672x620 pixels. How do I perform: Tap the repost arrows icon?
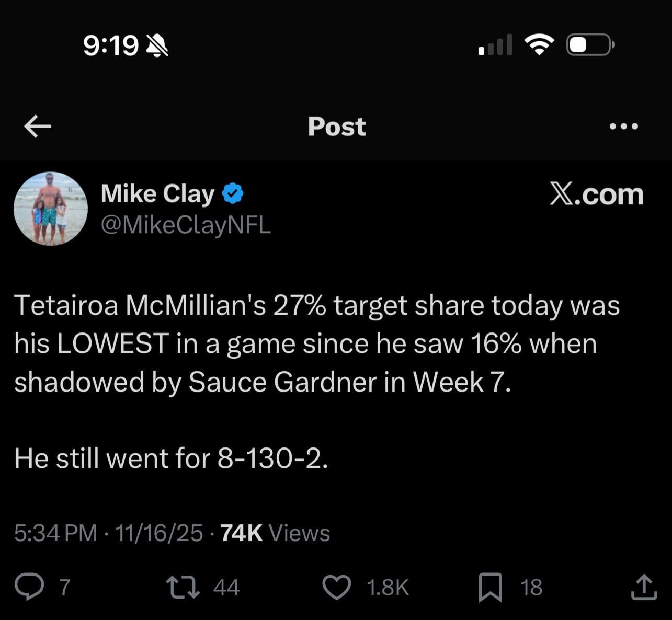tap(182, 587)
